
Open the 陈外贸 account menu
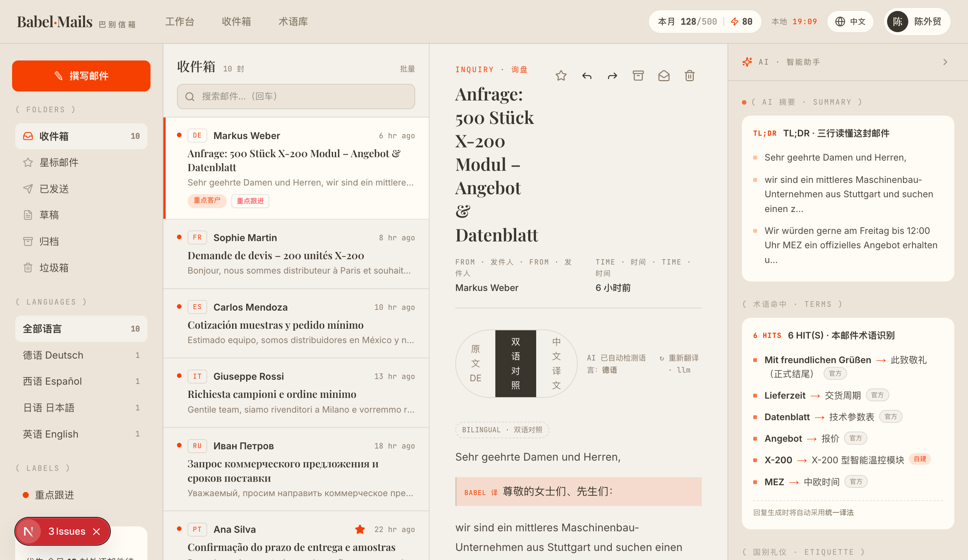(917, 22)
